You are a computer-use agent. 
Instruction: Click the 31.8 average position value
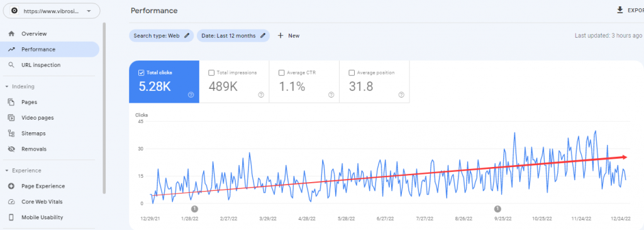point(361,86)
